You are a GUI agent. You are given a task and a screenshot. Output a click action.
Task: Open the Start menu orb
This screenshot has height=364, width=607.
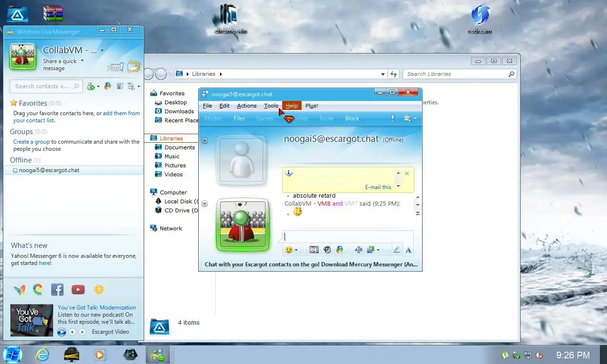[x=13, y=355]
